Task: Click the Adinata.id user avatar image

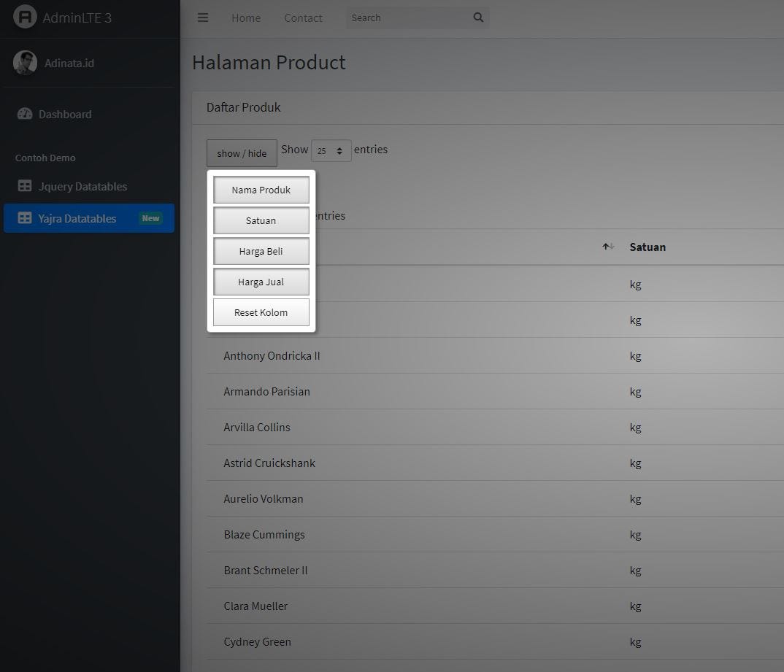Action: coord(25,63)
